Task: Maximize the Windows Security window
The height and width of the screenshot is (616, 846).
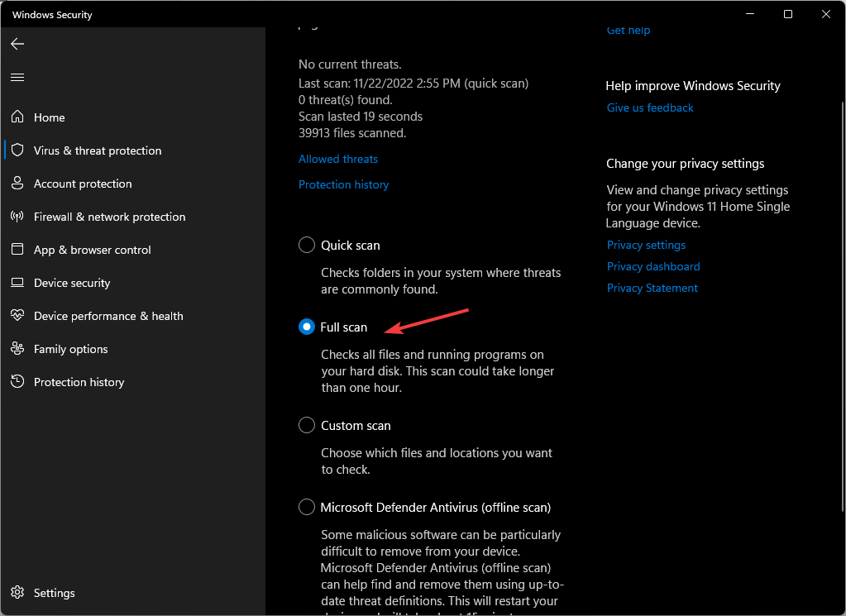Action: 788,14
